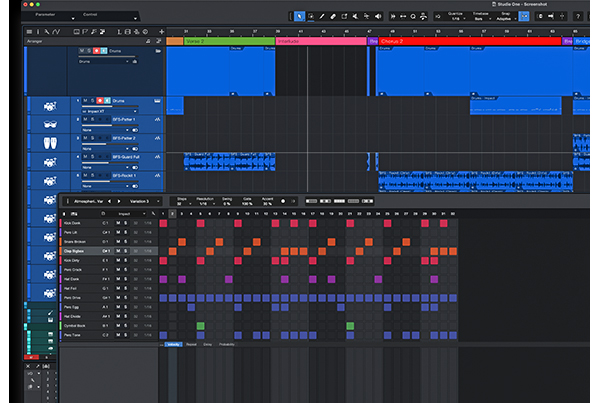Switch to the Velocity tab
Viewport: 600px width, 403px height.
173,344
